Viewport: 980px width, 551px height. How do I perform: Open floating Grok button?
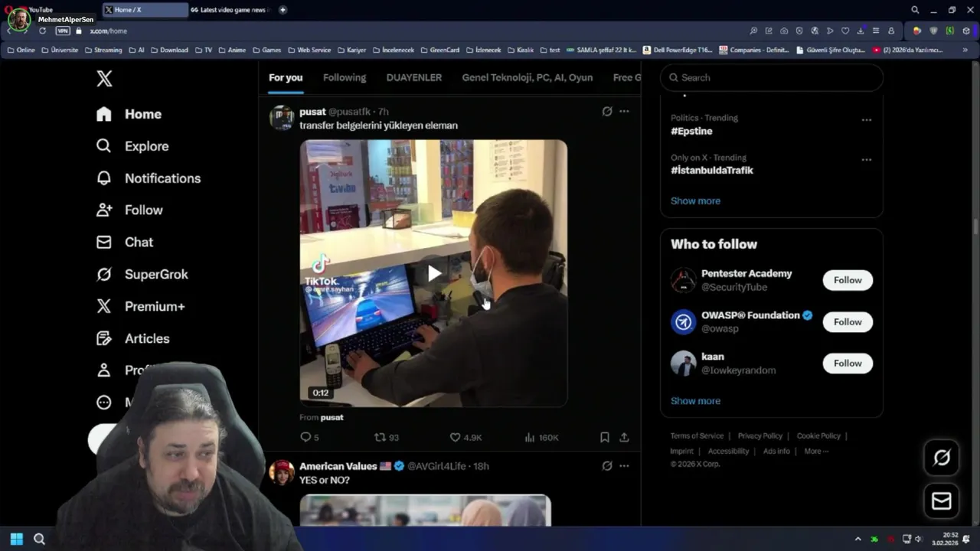tap(942, 458)
